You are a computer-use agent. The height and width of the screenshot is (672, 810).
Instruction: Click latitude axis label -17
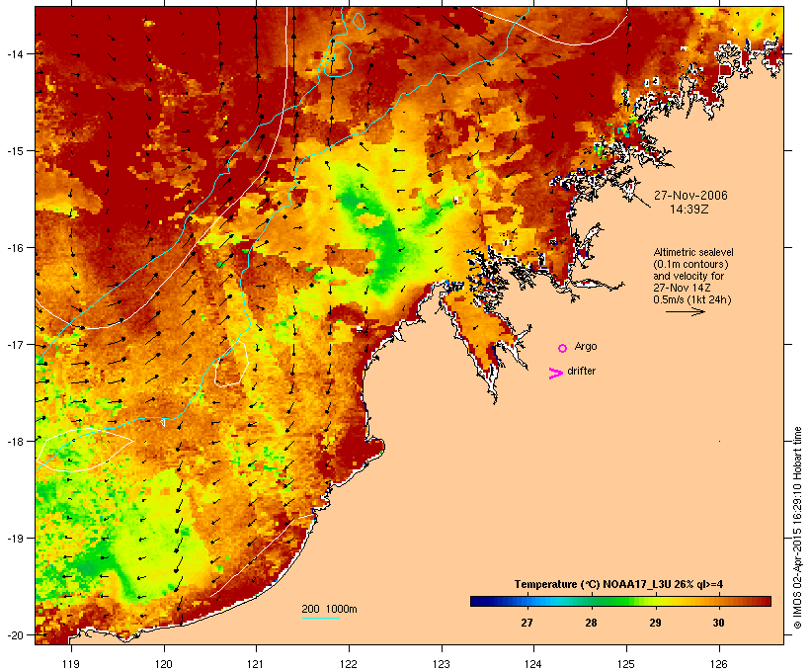pyautogui.click(x=15, y=344)
